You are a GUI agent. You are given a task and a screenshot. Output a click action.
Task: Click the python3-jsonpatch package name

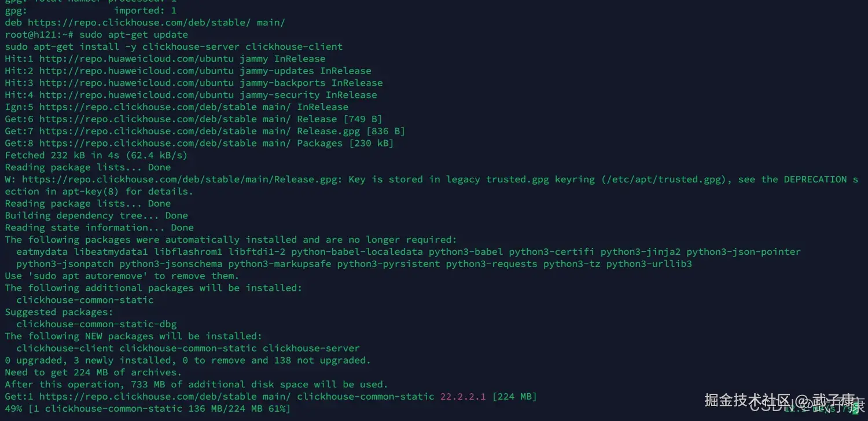(65, 264)
